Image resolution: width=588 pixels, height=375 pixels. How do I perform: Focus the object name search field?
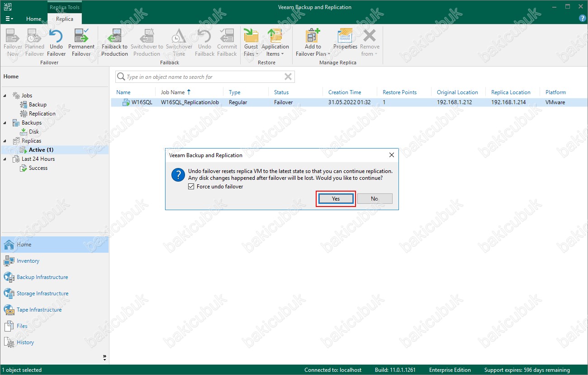(x=204, y=77)
